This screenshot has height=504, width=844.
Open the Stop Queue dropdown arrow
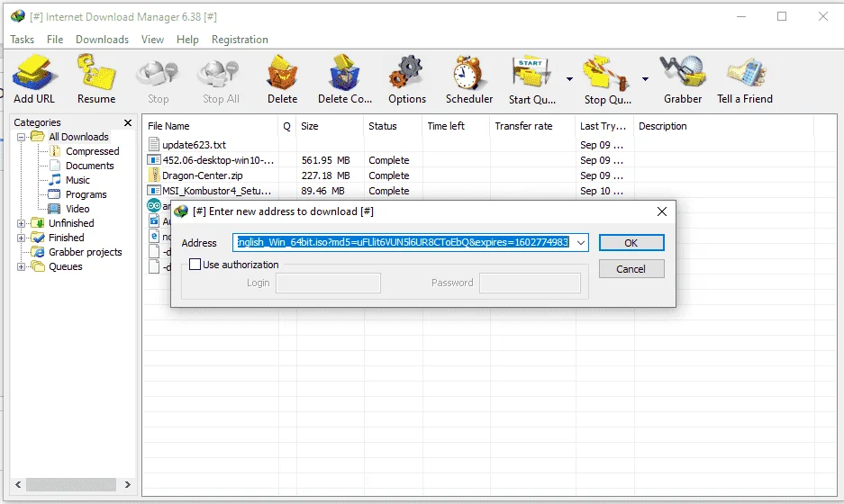coord(645,79)
